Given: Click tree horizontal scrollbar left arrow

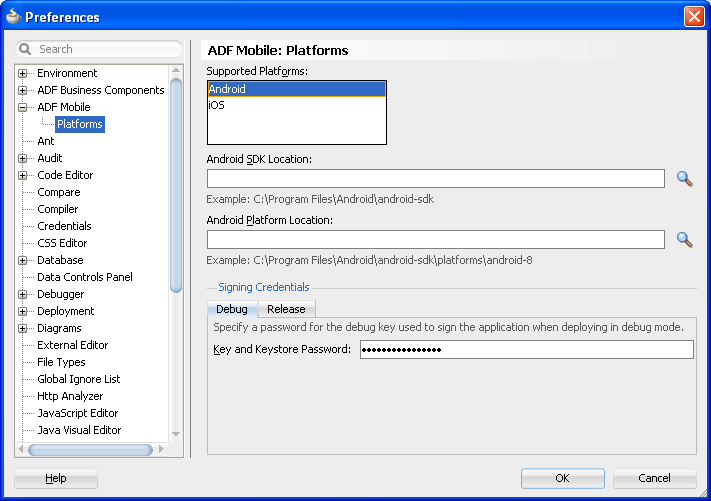Looking at the screenshot, I should pos(20,449).
